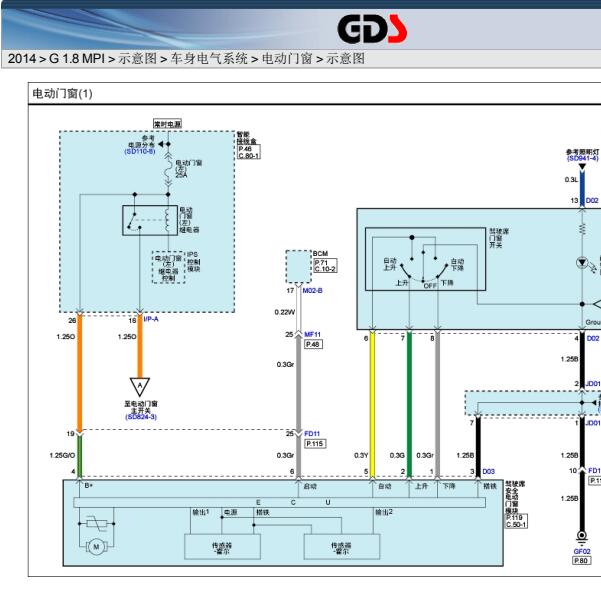Click the B+ terminal label
This screenshot has width=601, height=600.
pos(89,485)
